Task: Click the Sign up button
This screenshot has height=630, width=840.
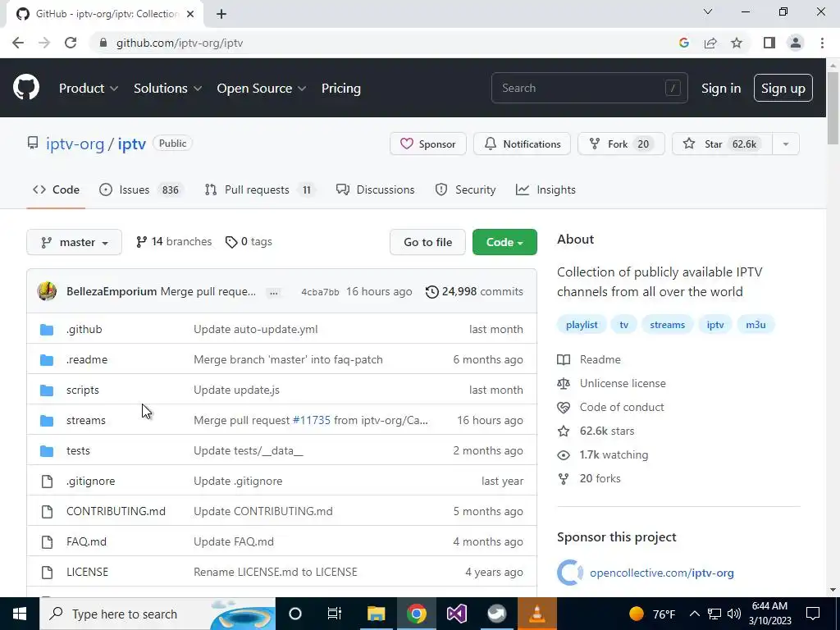Action: (x=783, y=89)
